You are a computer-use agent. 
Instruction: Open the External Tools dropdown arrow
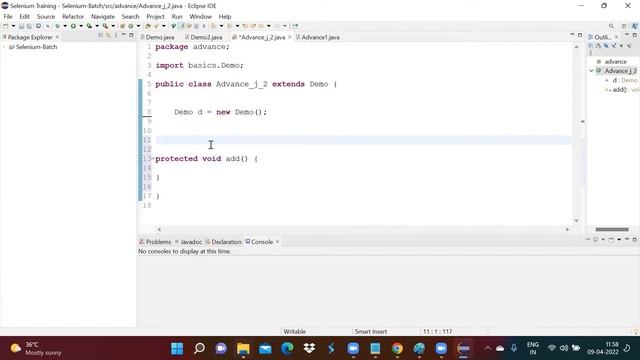[x=113, y=26]
